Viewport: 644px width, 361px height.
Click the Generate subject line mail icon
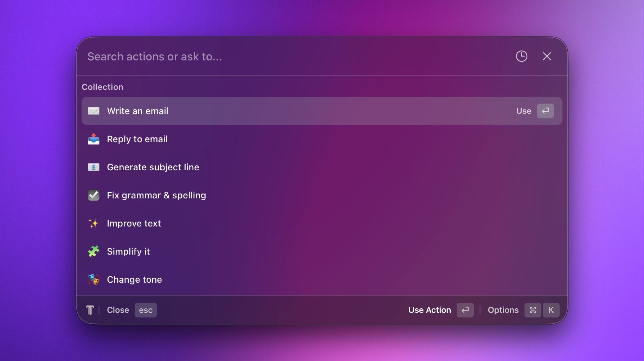[94, 167]
